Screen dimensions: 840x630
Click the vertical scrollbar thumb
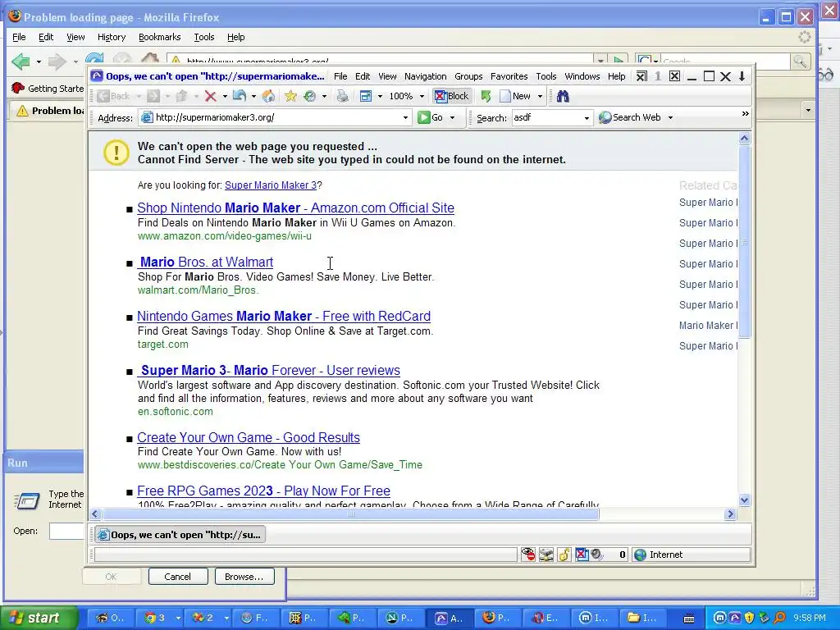pyautogui.click(x=744, y=242)
